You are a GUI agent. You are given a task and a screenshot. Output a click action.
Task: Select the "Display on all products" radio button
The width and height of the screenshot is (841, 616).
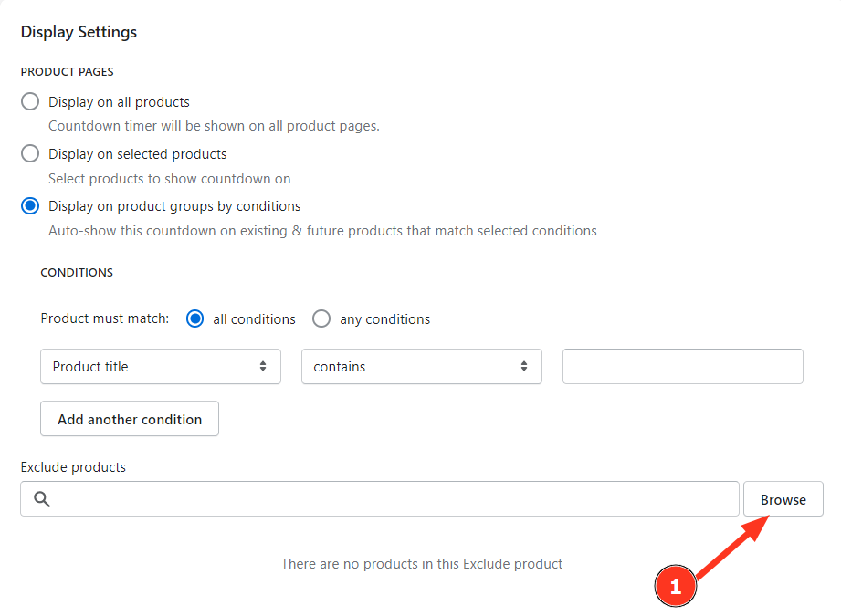coord(30,101)
